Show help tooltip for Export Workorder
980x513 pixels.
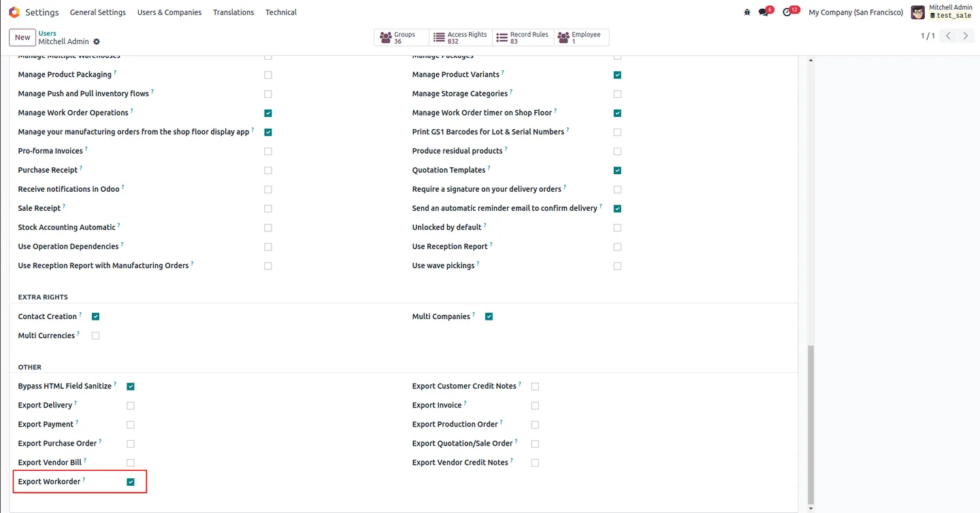tap(84, 480)
